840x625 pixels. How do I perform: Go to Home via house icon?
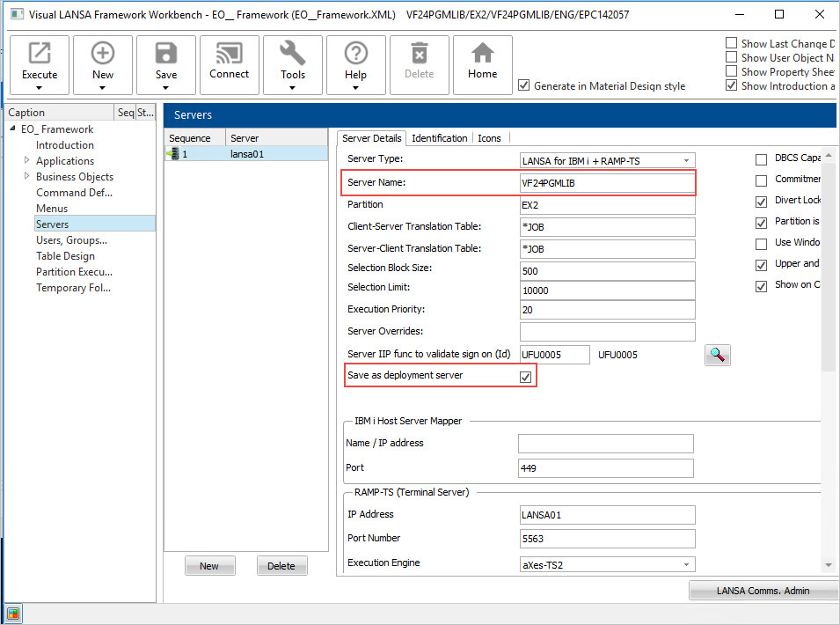coord(483,55)
